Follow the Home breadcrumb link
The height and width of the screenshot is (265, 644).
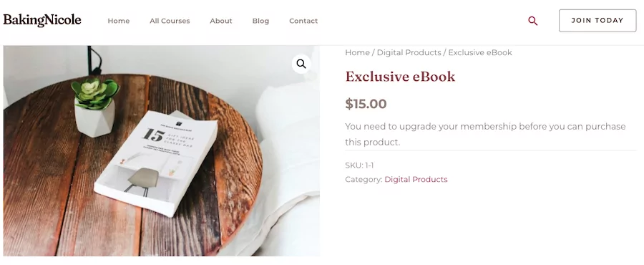(357, 52)
